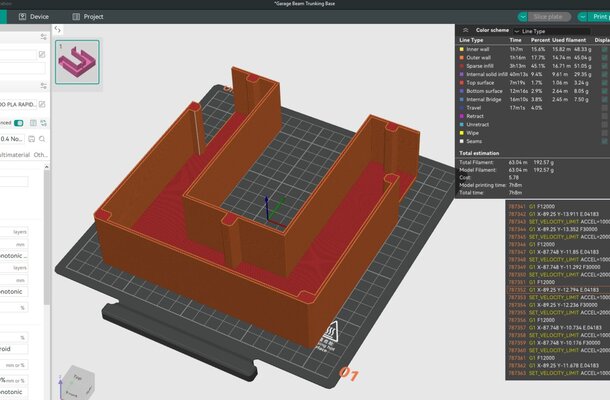Open the Color scheme Line Type dropdown
Viewport: 610px width, 400px height.
(552, 31)
